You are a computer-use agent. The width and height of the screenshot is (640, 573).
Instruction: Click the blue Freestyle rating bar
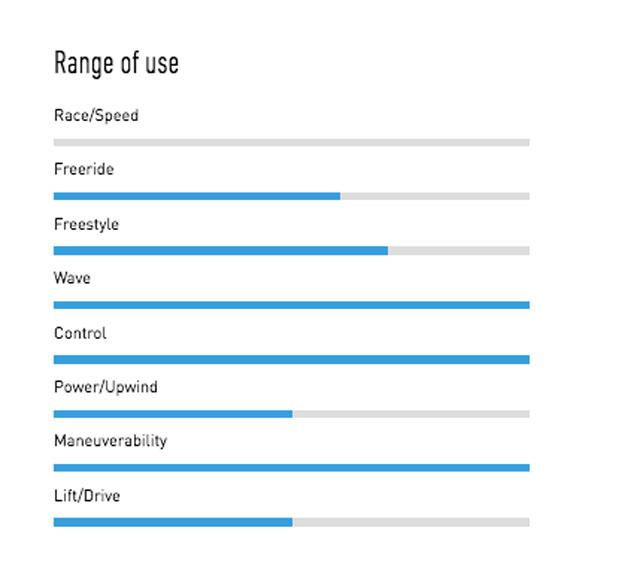[x=221, y=251]
